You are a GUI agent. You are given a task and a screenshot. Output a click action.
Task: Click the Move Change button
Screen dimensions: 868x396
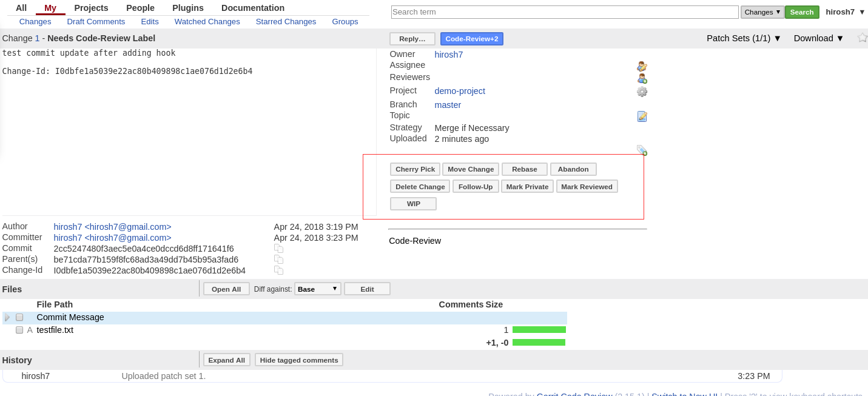[471, 169]
